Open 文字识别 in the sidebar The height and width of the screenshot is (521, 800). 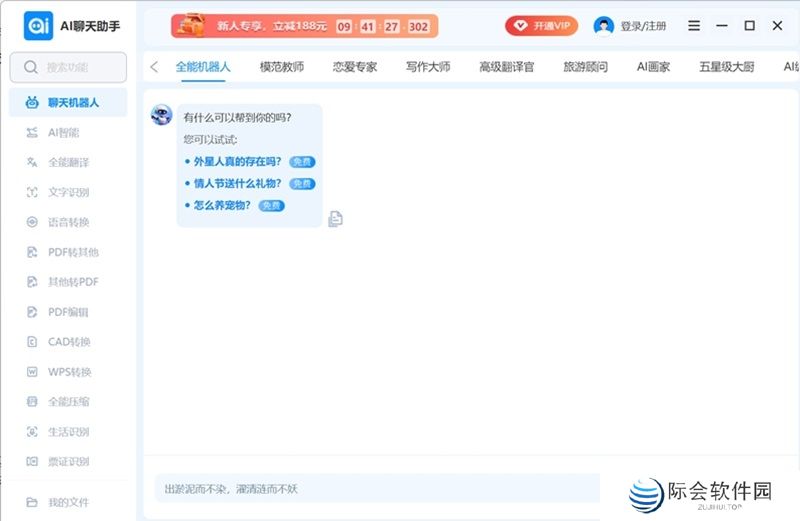(x=68, y=192)
